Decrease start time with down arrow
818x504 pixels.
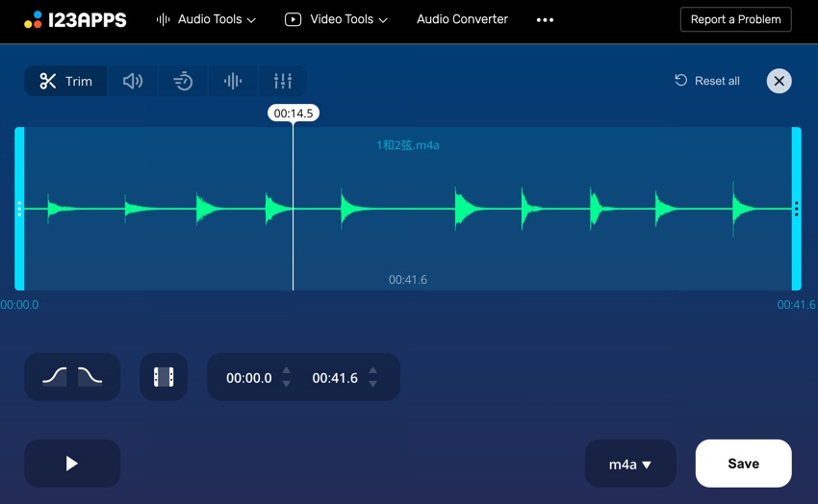coord(287,384)
